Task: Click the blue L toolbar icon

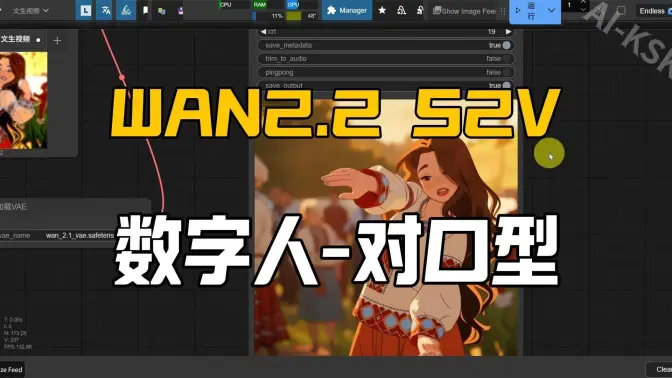Action: pos(86,10)
